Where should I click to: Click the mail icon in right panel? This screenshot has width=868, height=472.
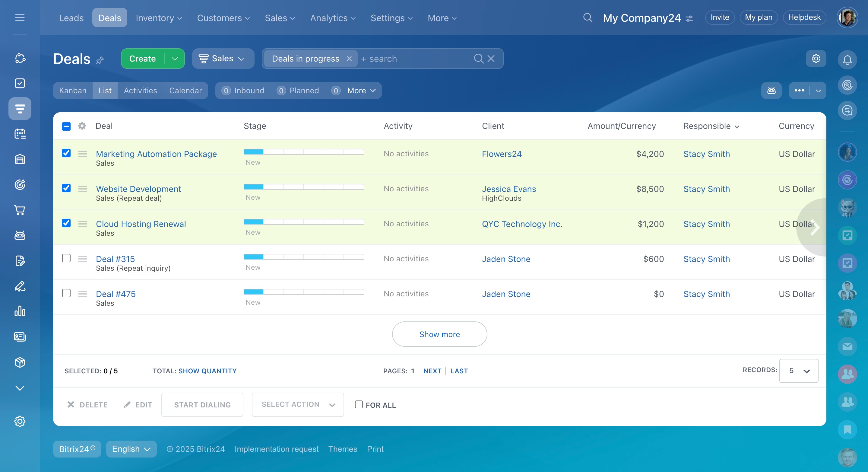[x=847, y=346]
